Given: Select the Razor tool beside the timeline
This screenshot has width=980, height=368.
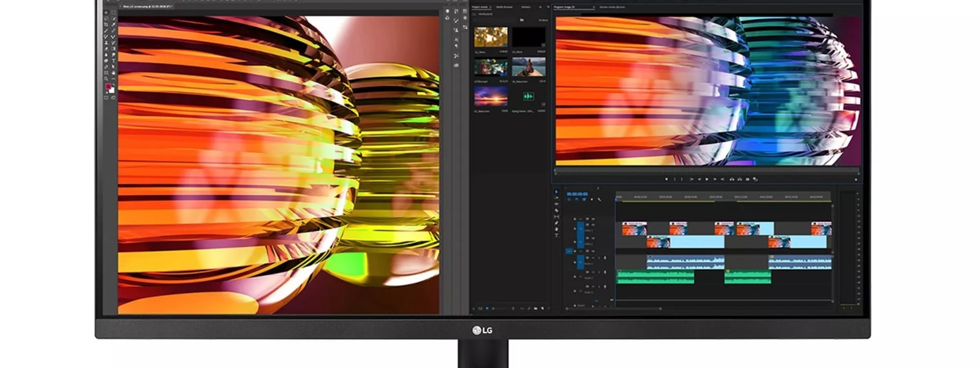Looking at the screenshot, I should 556,210.
